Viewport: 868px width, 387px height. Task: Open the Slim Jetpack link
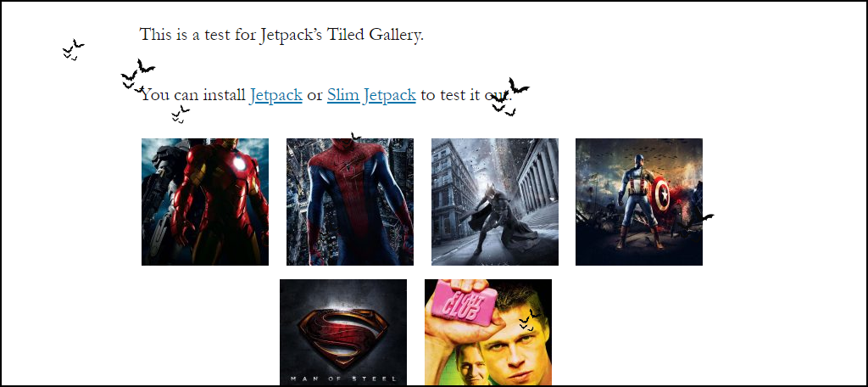[371, 95]
